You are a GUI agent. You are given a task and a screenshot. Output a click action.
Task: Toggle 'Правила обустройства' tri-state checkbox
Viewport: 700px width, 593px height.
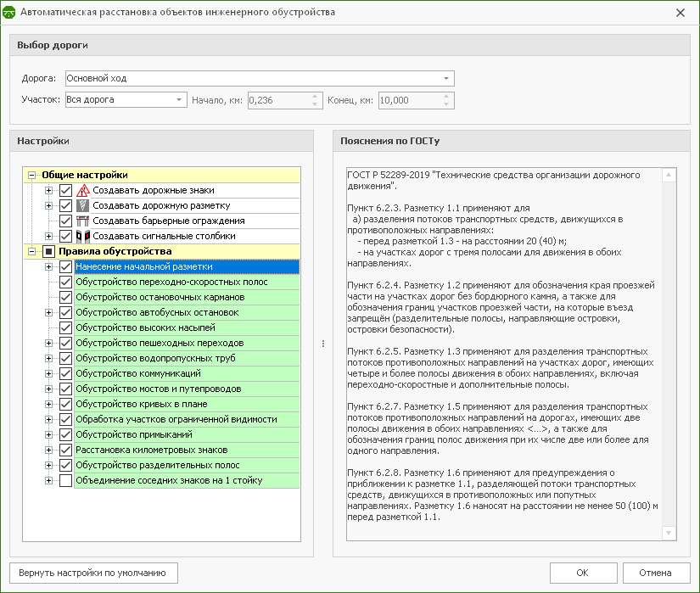(48, 252)
